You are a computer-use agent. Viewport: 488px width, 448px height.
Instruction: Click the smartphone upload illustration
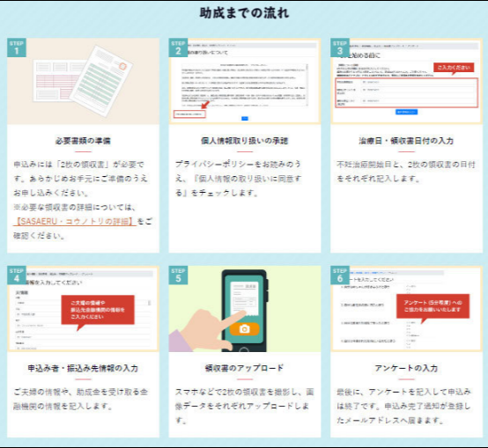point(245,309)
